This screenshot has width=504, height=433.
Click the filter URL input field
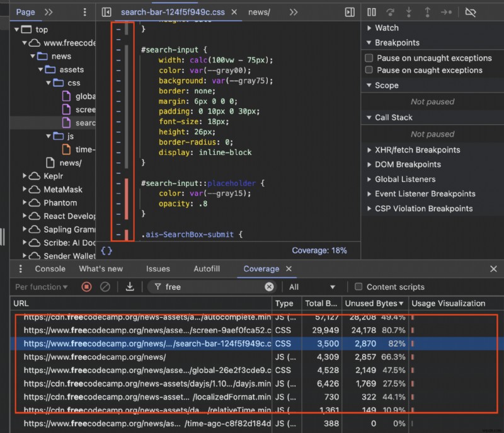[212, 287]
